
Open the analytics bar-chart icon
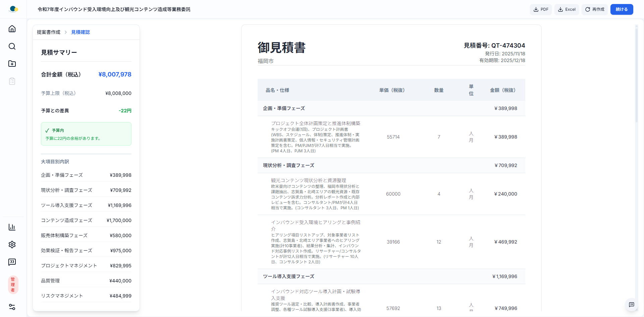12,227
